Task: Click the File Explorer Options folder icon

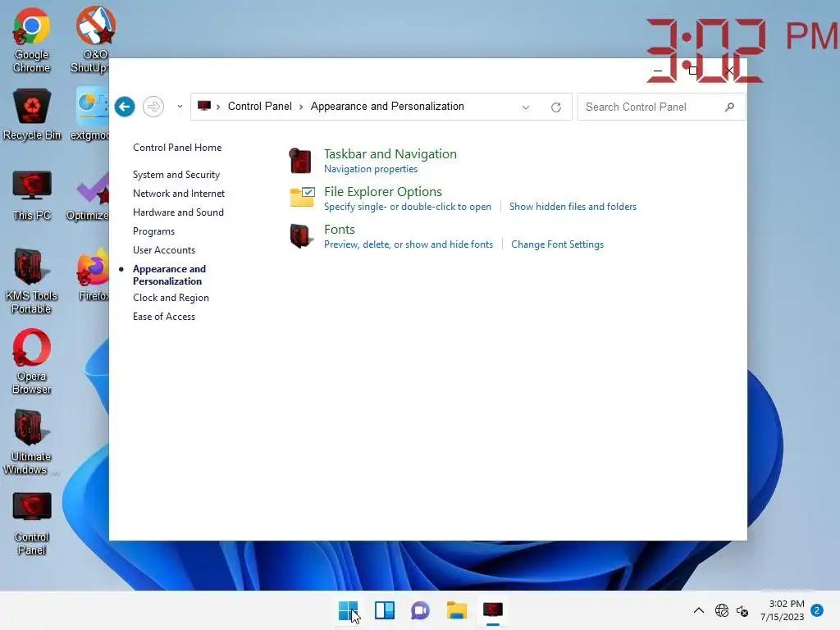Action: 302,197
